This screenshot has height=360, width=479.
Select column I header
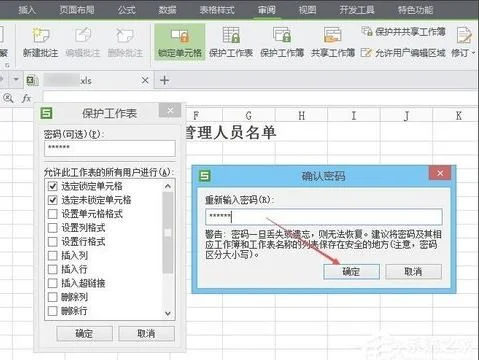click(x=354, y=116)
